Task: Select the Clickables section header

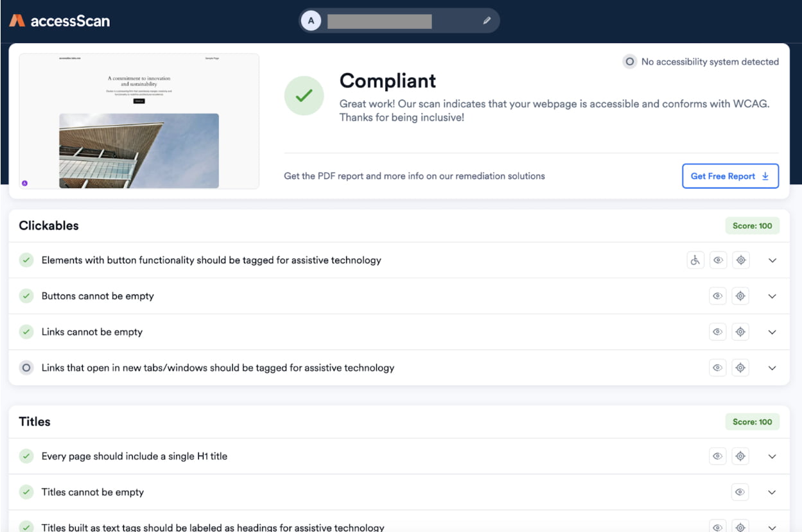Action: (x=48, y=226)
